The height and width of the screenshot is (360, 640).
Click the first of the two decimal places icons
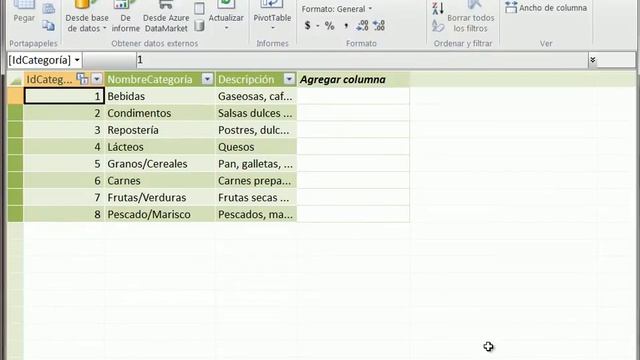(362, 26)
